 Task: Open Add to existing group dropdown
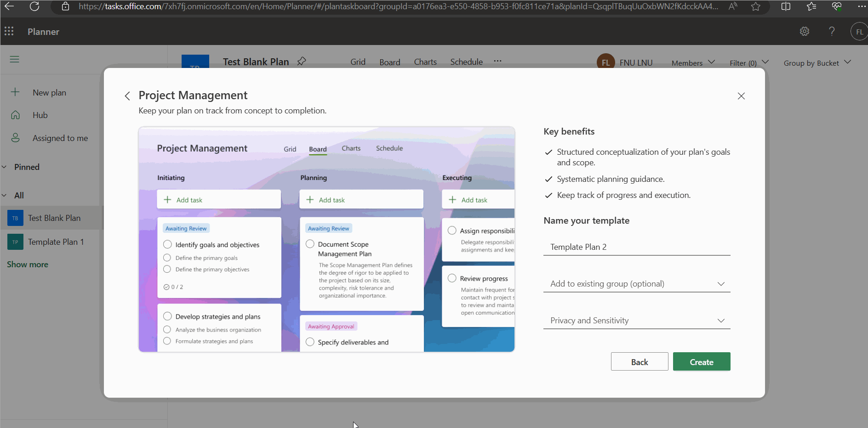(637, 284)
